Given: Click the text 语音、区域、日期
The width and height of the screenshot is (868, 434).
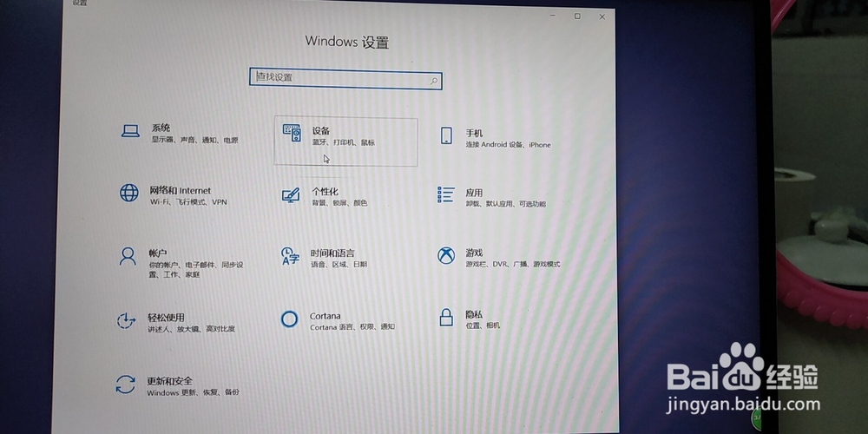Looking at the screenshot, I should [x=339, y=265].
